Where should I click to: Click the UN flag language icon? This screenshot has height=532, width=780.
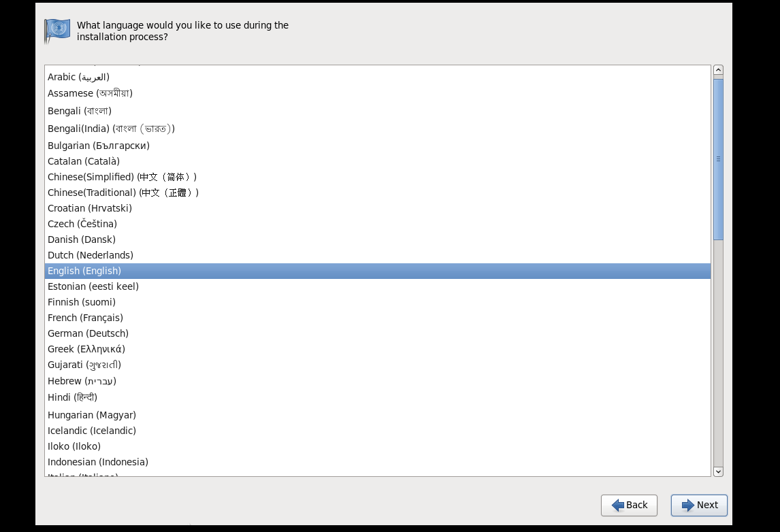click(x=57, y=31)
